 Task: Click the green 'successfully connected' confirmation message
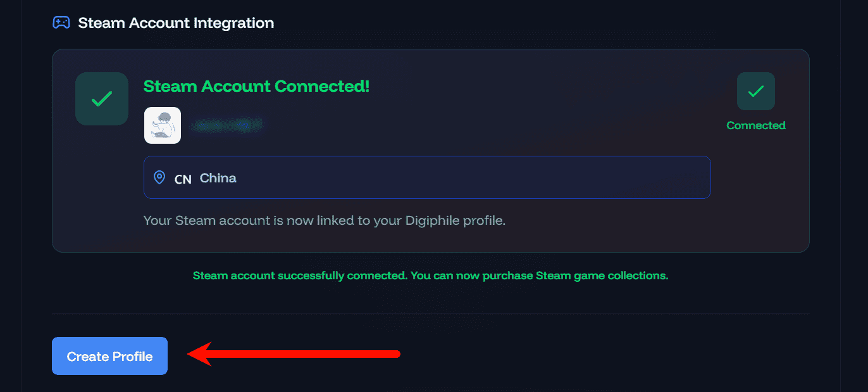pyautogui.click(x=430, y=275)
